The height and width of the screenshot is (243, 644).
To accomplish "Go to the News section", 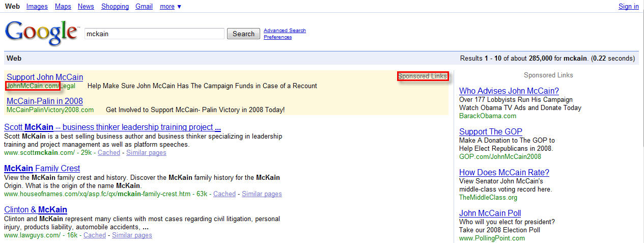I will pos(86,7).
